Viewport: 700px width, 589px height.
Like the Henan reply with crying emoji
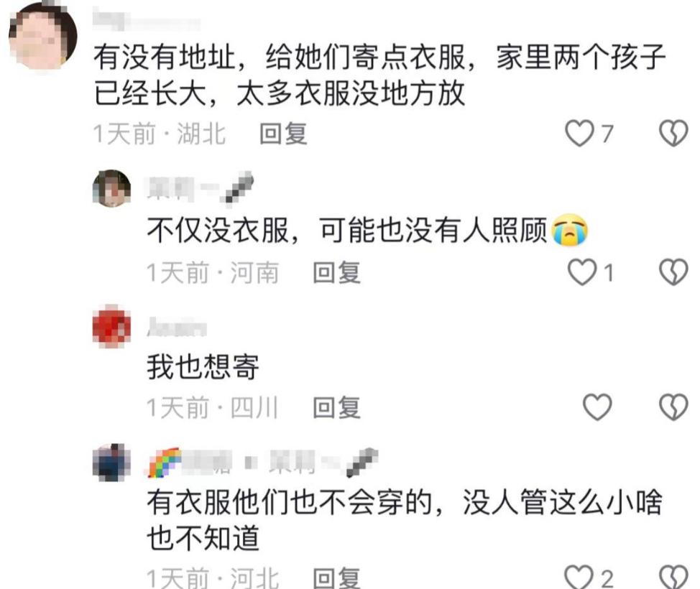pos(582,272)
